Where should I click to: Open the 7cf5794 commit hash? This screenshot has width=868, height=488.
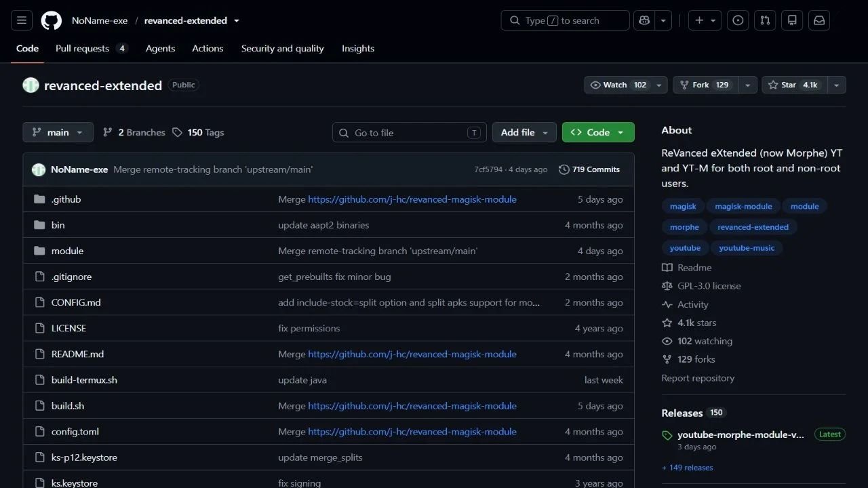click(x=488, y=169)
